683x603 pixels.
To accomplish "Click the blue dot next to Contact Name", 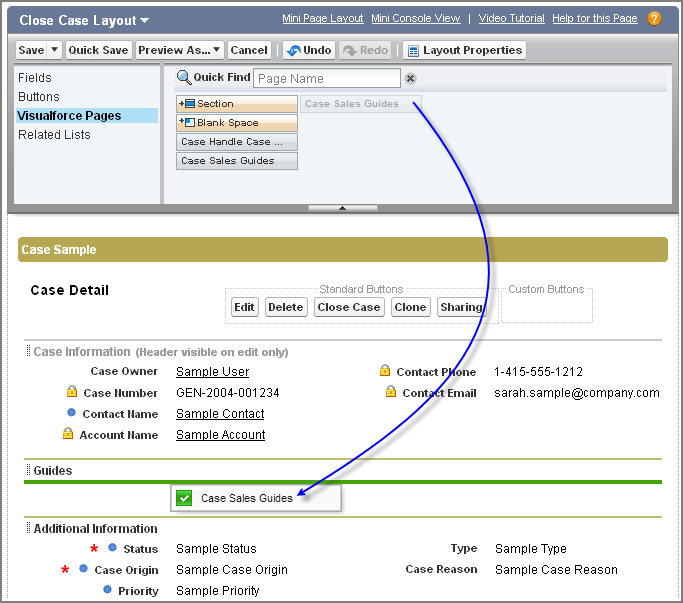I will pyautogui.click(x=71, y=412).
